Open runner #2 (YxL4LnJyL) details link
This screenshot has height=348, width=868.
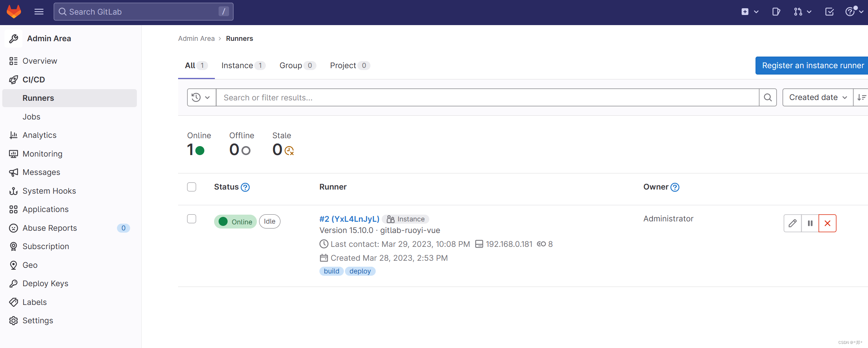click(x=349, y=218)
